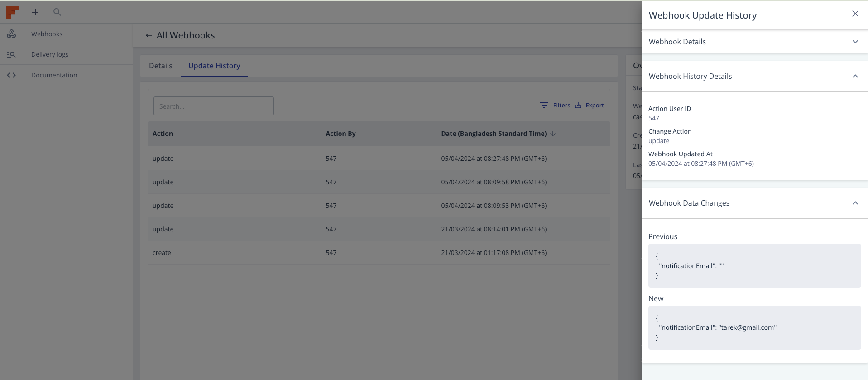Click the Webhook History Details heading text
This screenshot has width=868, height=380.
690,76
